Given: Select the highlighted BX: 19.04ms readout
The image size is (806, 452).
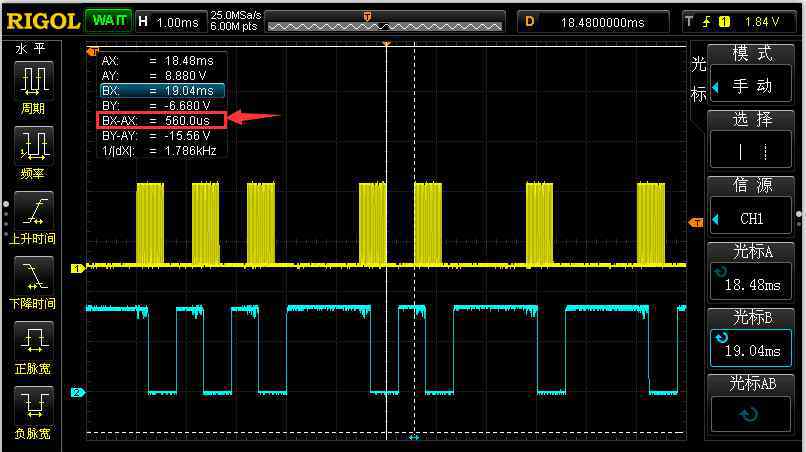Looking at the screenshot, I should [x=162, y=91].
